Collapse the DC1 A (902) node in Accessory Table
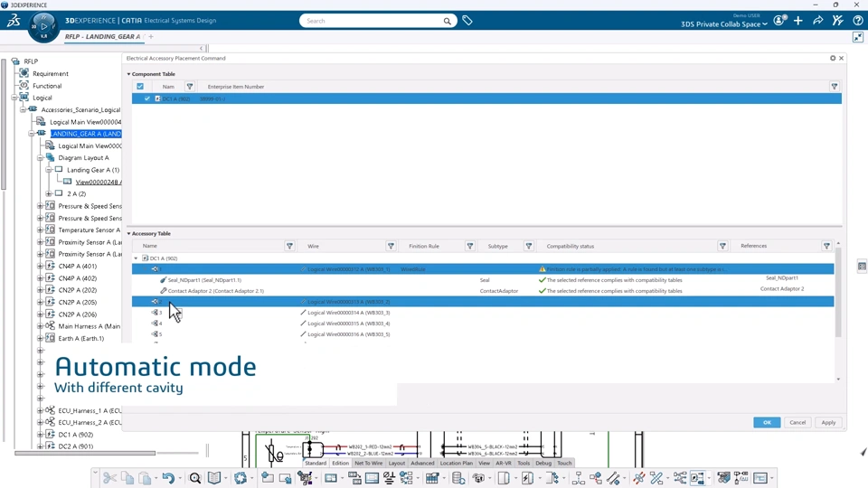 (137, 258)
